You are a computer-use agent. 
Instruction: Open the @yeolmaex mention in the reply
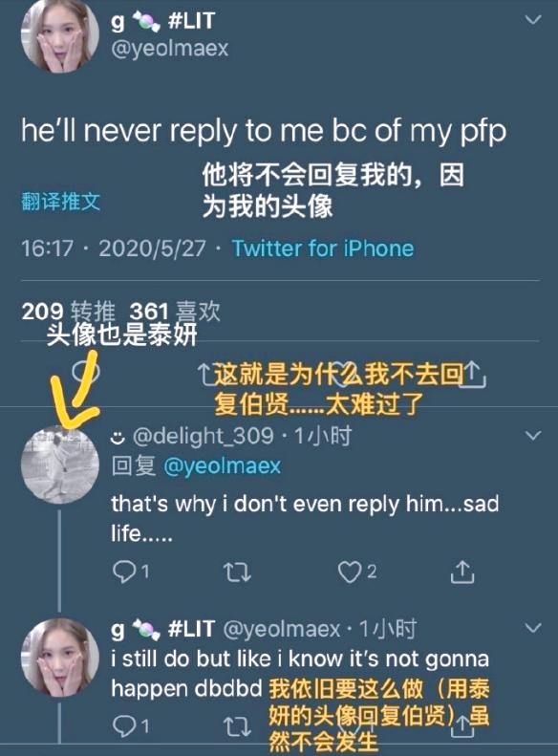[222, 466]
